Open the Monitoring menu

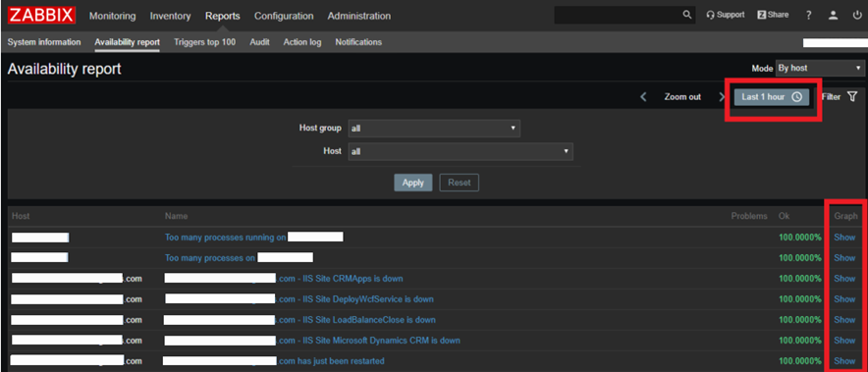(x=112, y=16)
